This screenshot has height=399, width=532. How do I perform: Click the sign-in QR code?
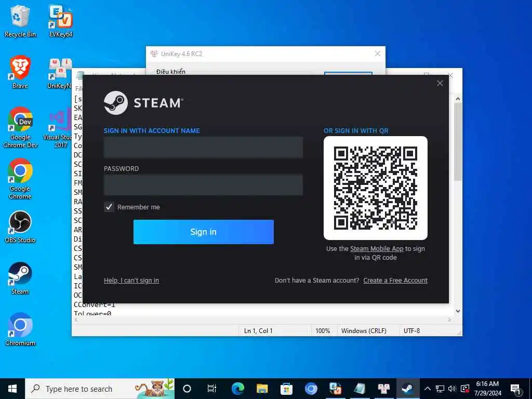376,188
